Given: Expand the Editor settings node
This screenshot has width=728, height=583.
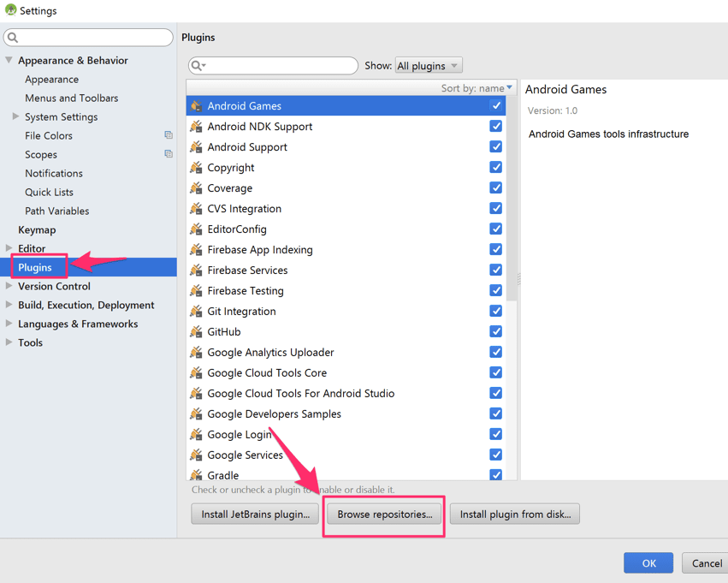Looking at the screenshot, I should pyautogui.click(x=9, y=247).
